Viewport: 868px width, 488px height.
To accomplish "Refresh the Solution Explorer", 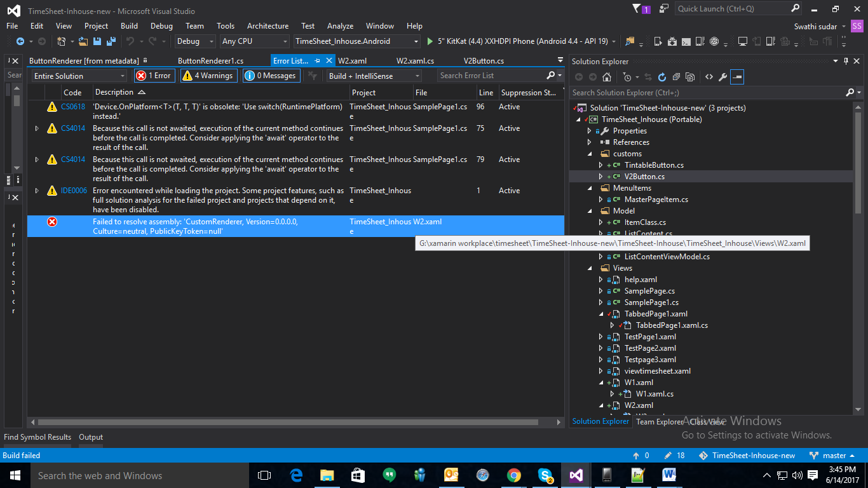I will pyautogui.click(x=661, y=77).
